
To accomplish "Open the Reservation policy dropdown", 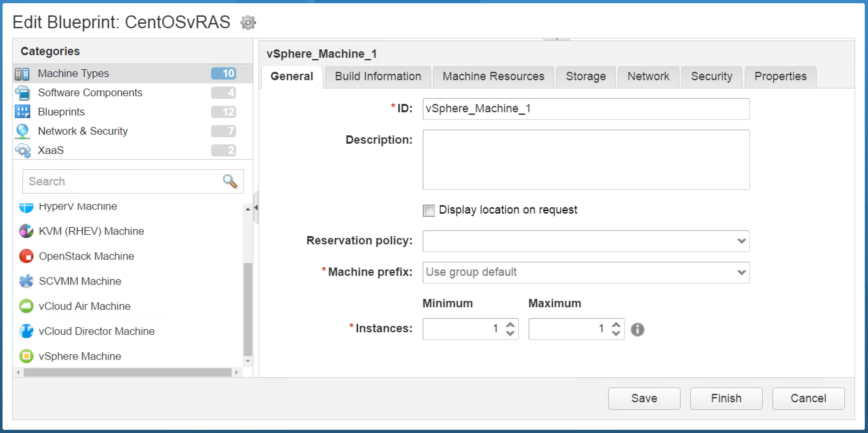I will pos(741,241).
